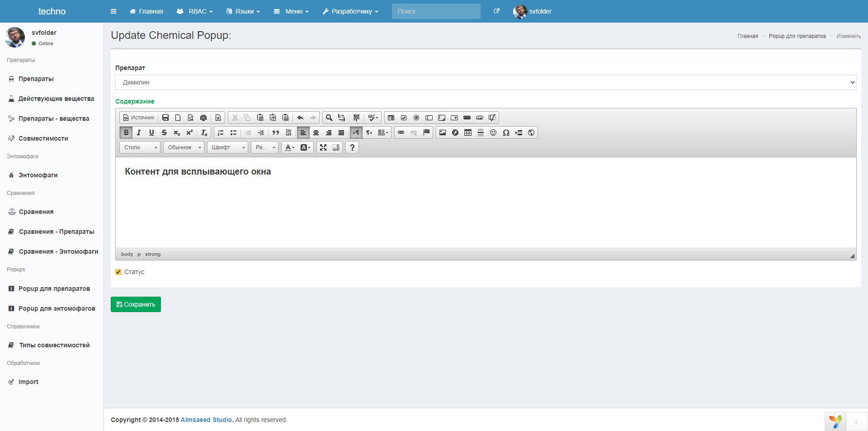Toggle Bold formatting
This screenshot has width=868, height=431.
126,133
